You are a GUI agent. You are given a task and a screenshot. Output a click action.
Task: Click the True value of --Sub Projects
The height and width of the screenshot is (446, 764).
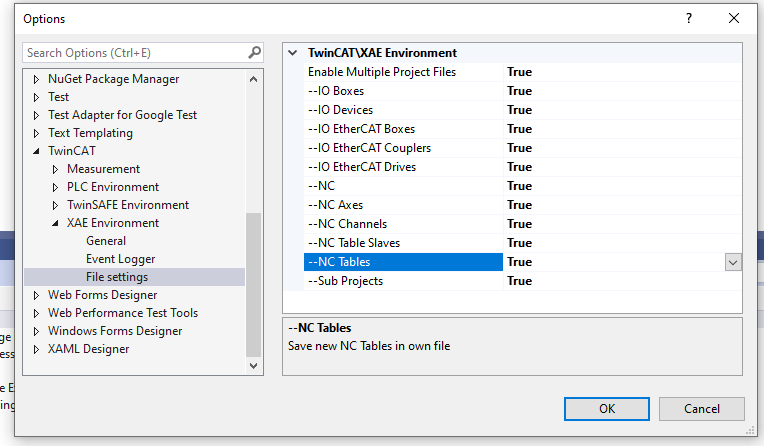click(x=519, y=281)
